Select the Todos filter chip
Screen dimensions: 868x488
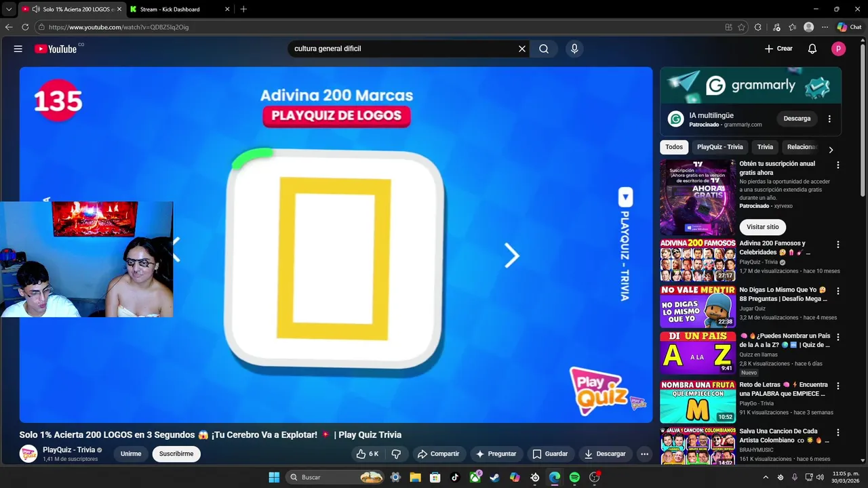pyautogui.click(x=674, y=147)
